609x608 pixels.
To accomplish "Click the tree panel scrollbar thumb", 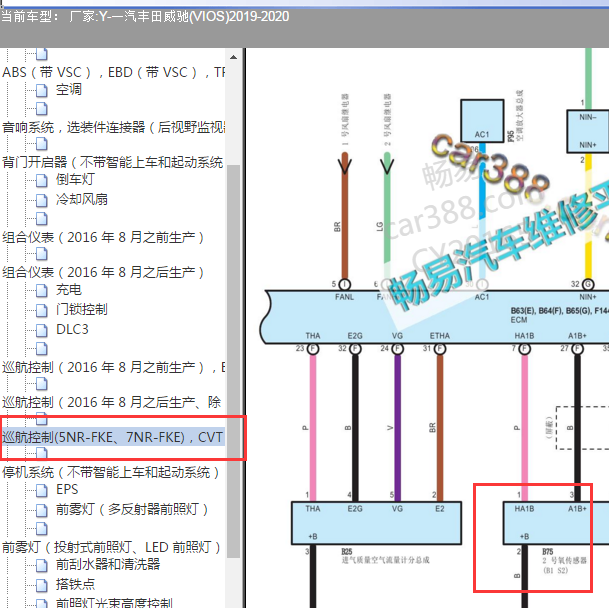I will pyautogui.click(x=233, y=361).
